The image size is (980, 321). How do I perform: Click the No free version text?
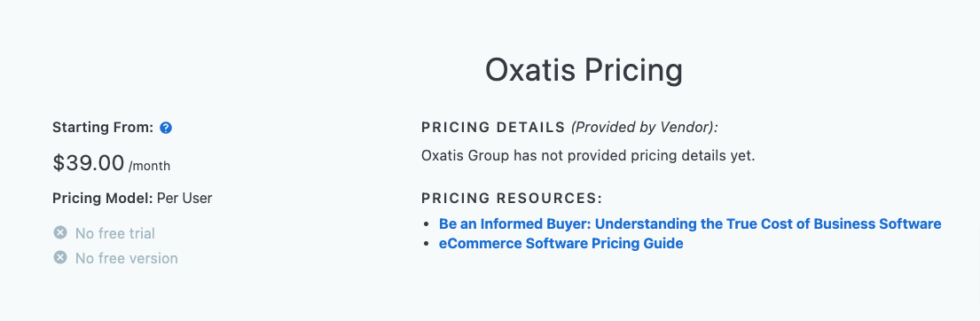(x=126, y=258)
